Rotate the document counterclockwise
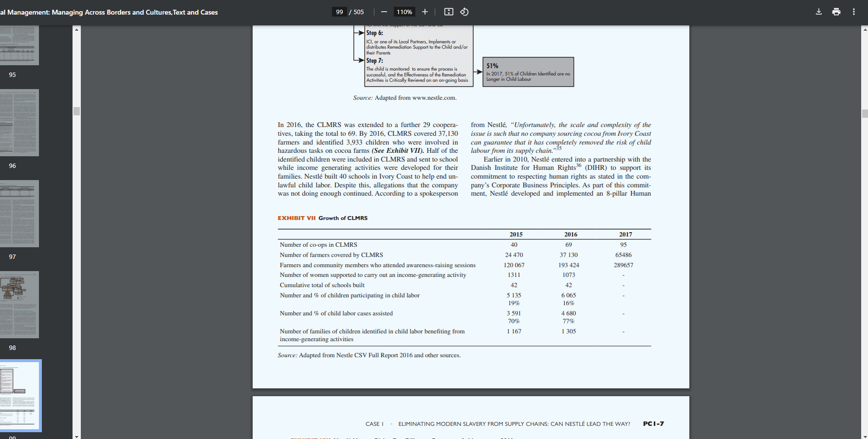Image resolution: width=868 pixels, height=439 pixels. pos(464,12)
